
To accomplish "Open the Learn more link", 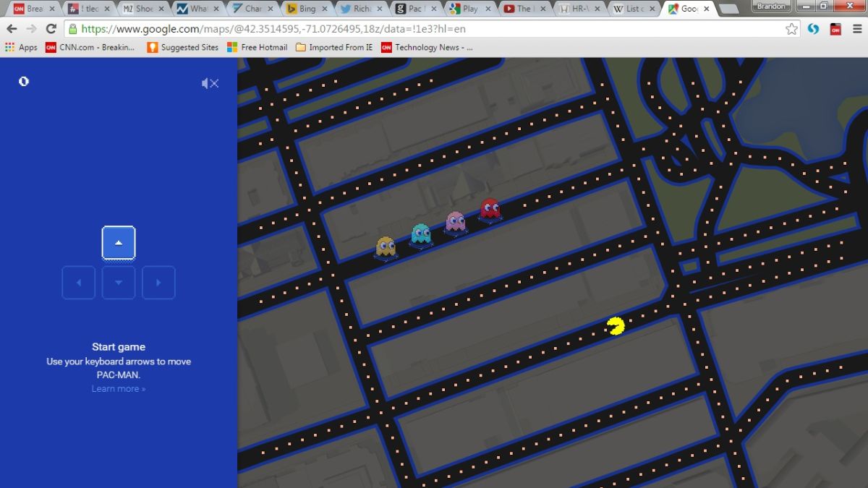I will coord(119,389).
